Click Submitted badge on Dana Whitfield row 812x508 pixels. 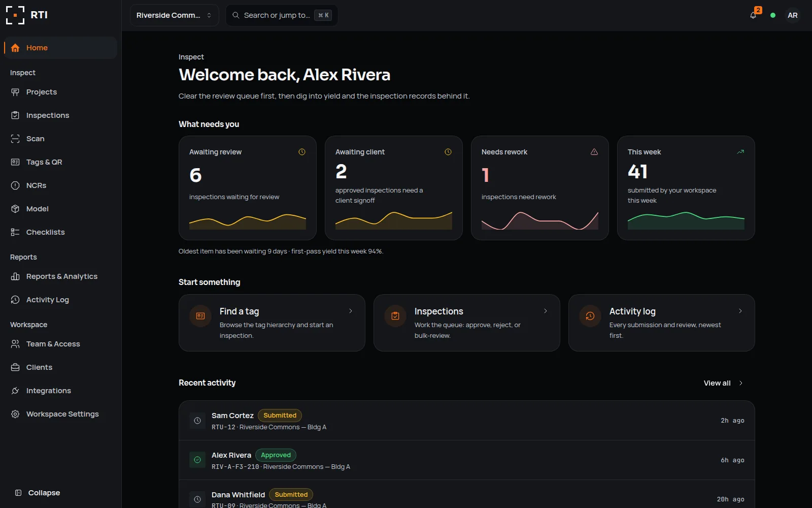pos(291,495)
